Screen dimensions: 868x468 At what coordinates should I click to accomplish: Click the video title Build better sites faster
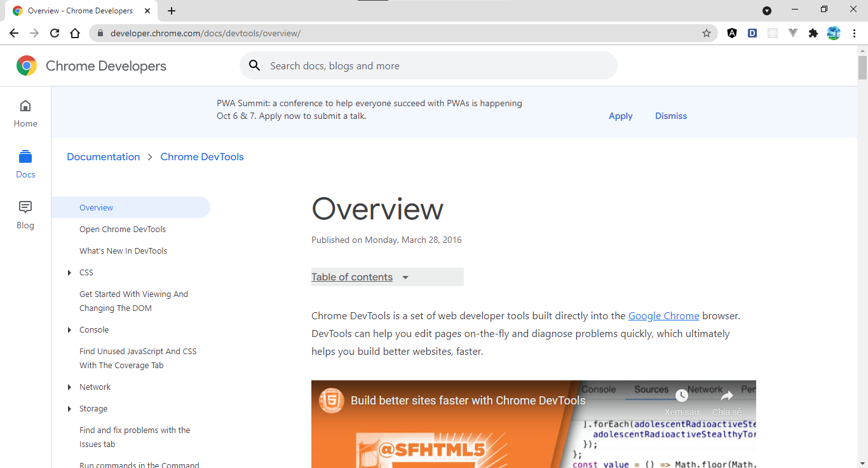coord(468,401)
